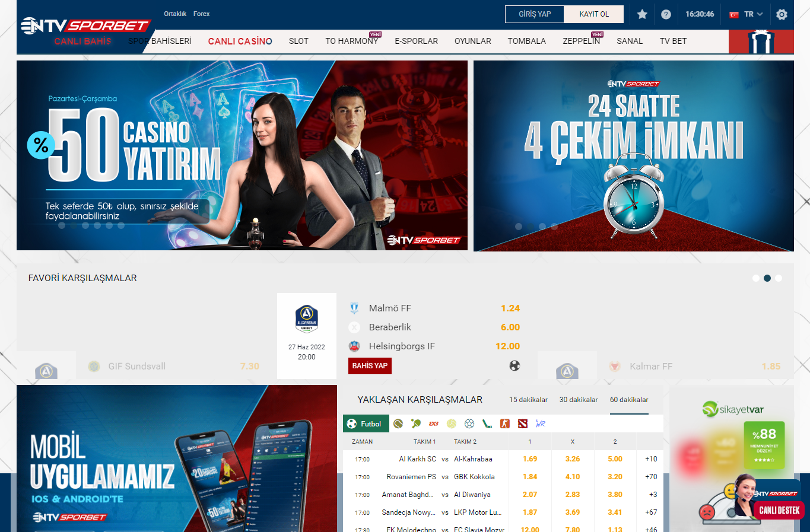Select Beraberlik odds 6.00

click(x=510, y=327)
